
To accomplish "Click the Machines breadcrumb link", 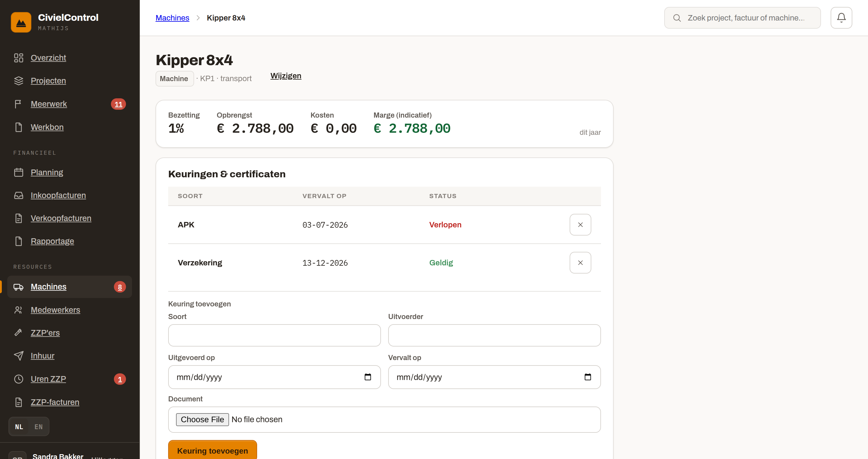I will pos(172,18).
